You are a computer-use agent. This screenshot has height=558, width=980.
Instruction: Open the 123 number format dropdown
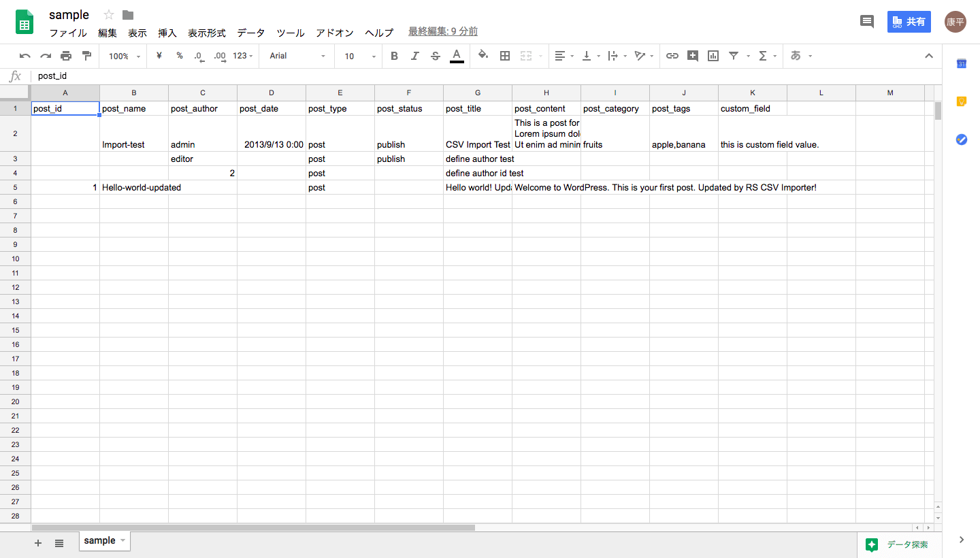tap(243, 56)
